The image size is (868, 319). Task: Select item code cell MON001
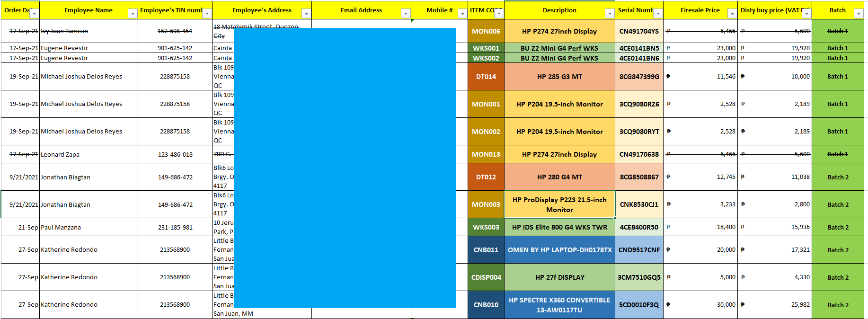click(486, 104)
